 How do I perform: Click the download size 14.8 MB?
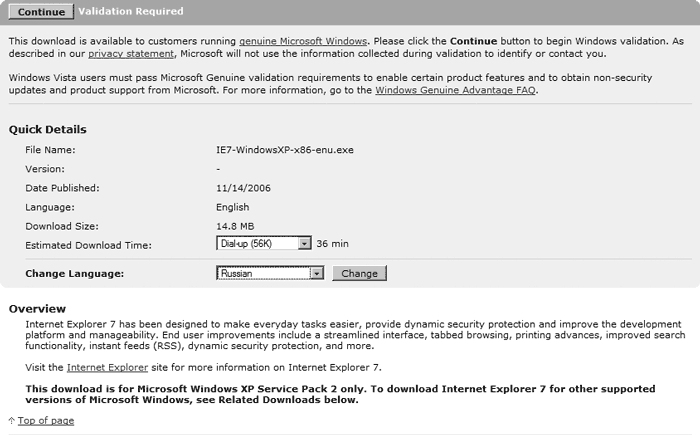point(235,226)
